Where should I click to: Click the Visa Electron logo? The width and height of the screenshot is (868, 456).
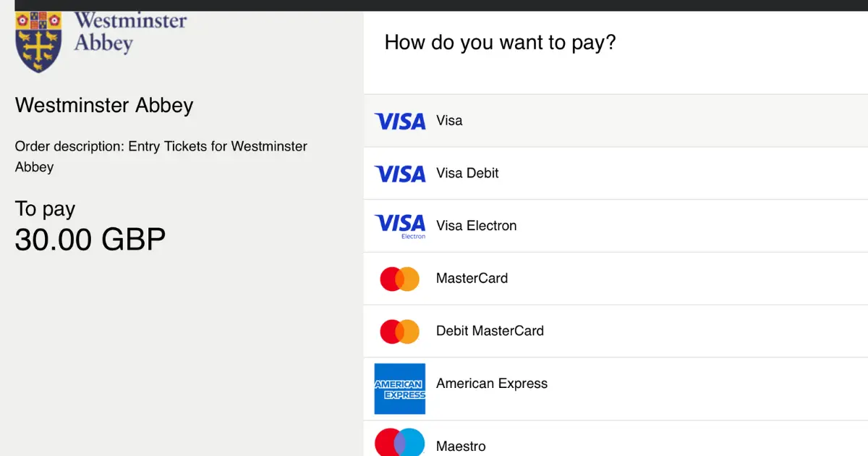coord(400,226)
